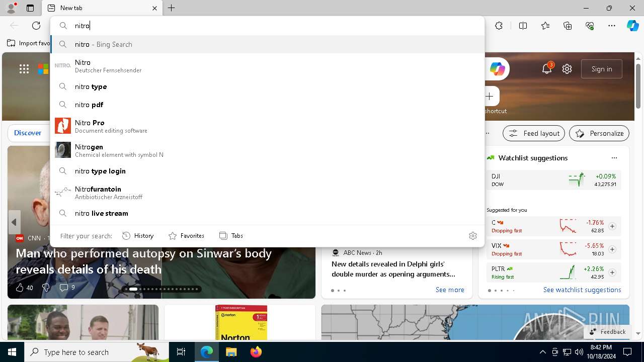Add a shortcut with plus tile
The image size is (644, 362).
point(490,96)
